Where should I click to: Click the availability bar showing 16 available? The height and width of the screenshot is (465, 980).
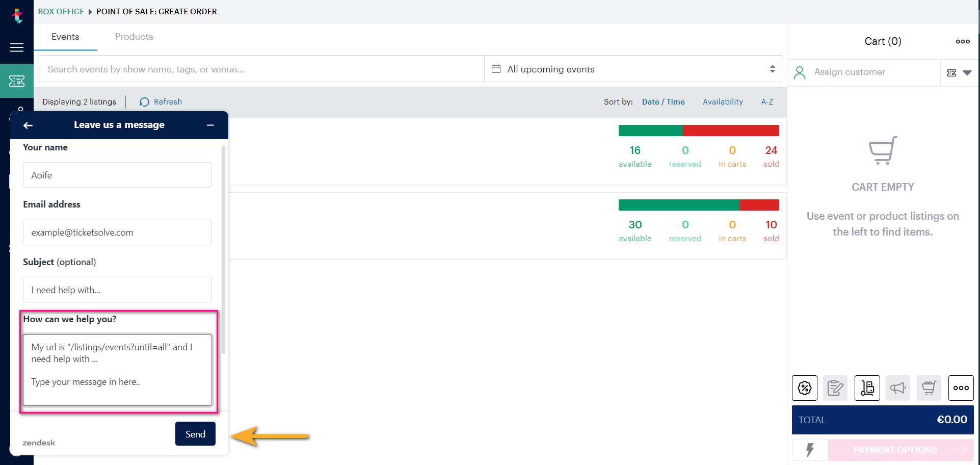click(x=699, y=131)
